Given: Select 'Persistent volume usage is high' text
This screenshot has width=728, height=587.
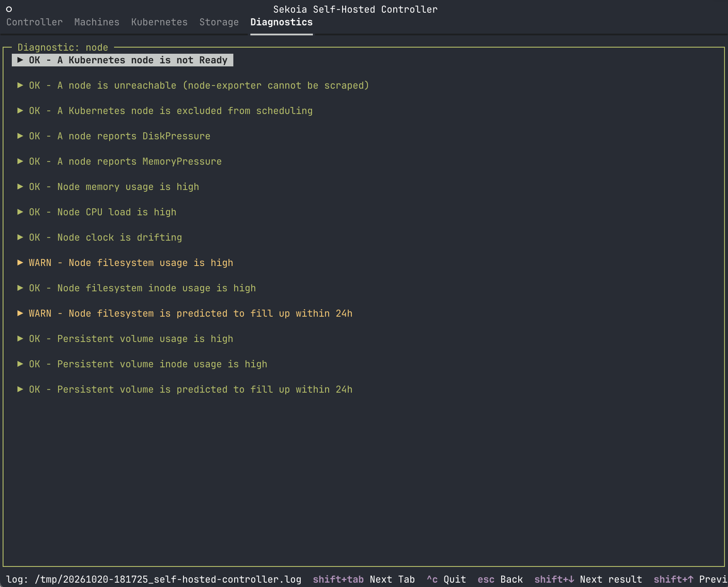Looking at the screenshot, I should [145, 339].
